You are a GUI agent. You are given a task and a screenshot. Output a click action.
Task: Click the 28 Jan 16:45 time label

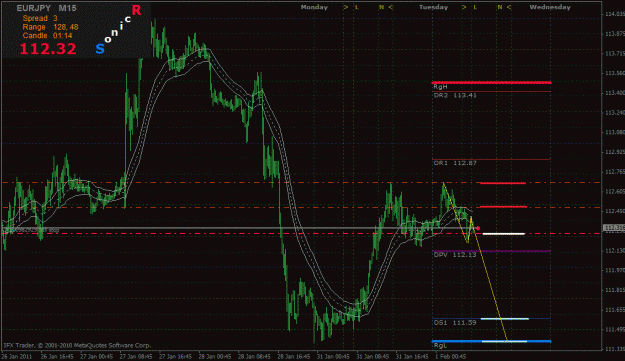[294, 357]
